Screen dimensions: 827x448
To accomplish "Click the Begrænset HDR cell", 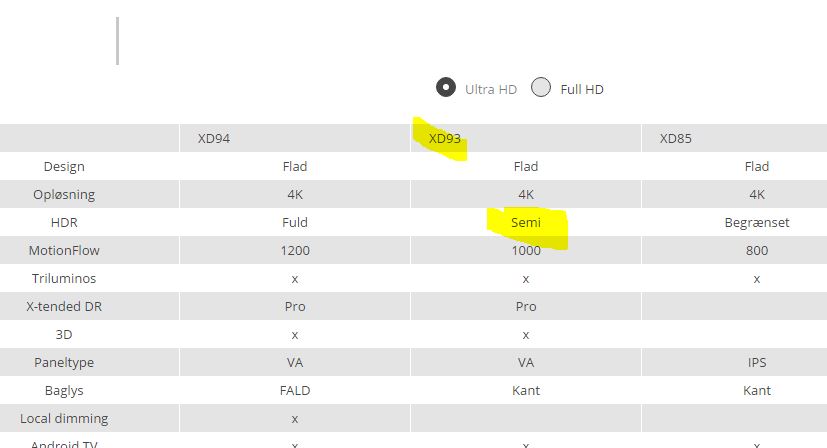I will click(756, 223).
